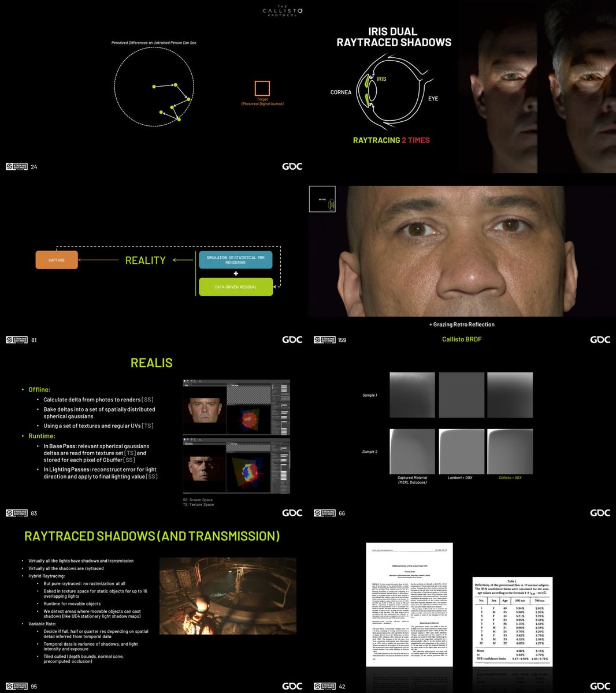Select the Sample 2 Captured Material thumbnail
This screenshot has width=616, height=693.
click(x=411, y=452)
